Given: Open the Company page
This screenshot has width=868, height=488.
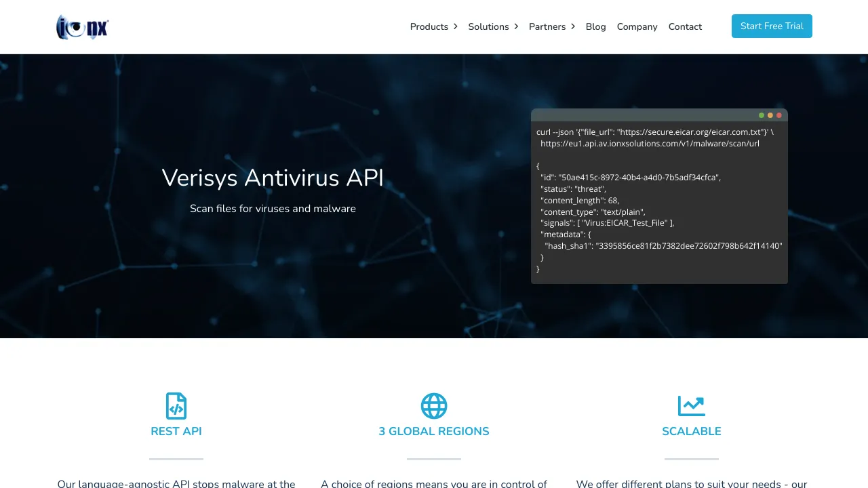Looking at the screenshot, I should [637, 26].
